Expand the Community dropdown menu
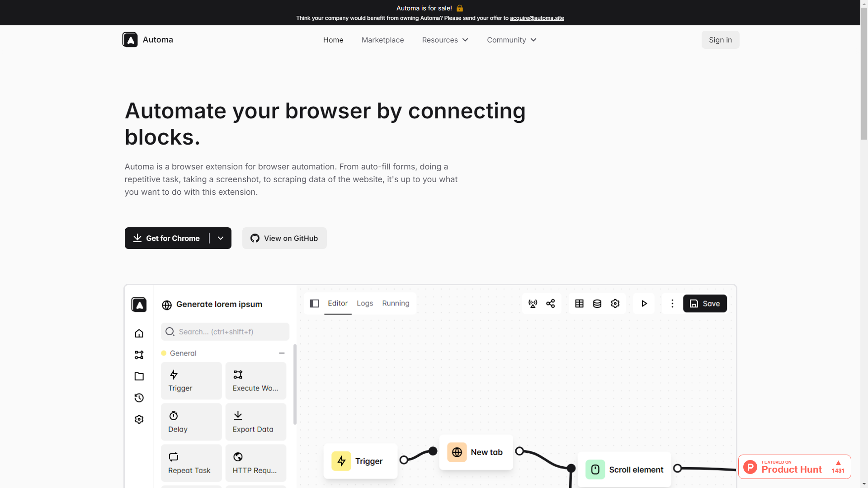The height and width of the screenshot is (488, 868). coord(512,40)
